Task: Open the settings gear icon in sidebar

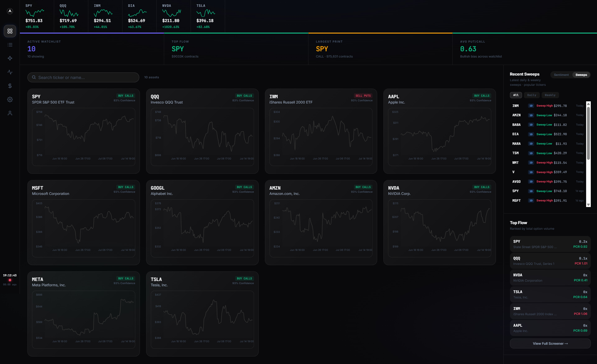Action: (10, 99)
